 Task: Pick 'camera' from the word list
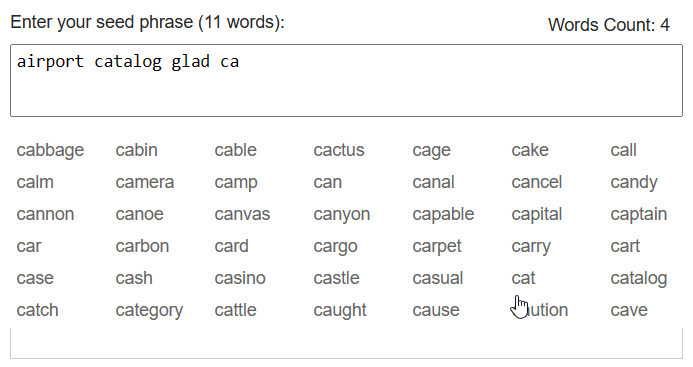pyautogui.click(x=145, y=182)
